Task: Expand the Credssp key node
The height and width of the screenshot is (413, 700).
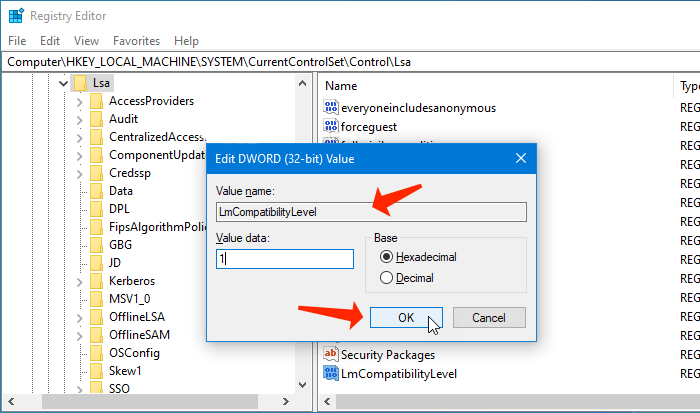Action: 79,173
